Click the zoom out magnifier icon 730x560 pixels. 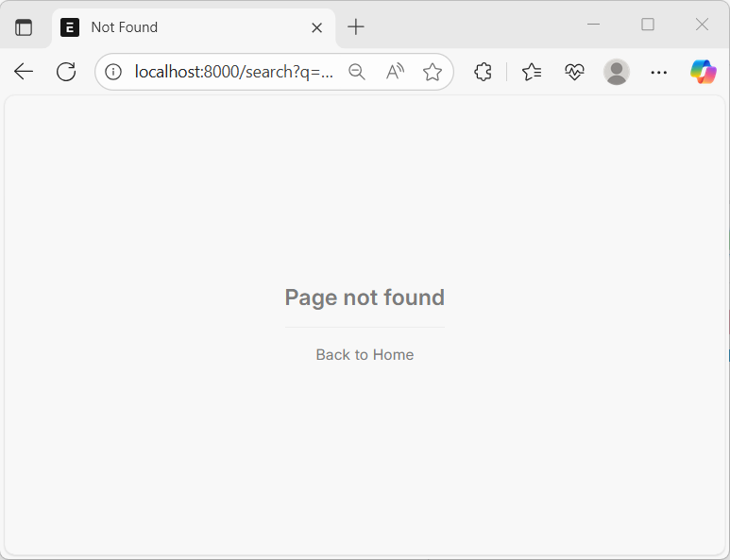(x=357, y=72)
